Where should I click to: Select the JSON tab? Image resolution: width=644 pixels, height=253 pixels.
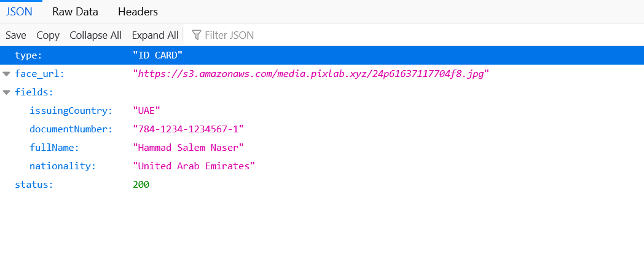coord(19,12)
